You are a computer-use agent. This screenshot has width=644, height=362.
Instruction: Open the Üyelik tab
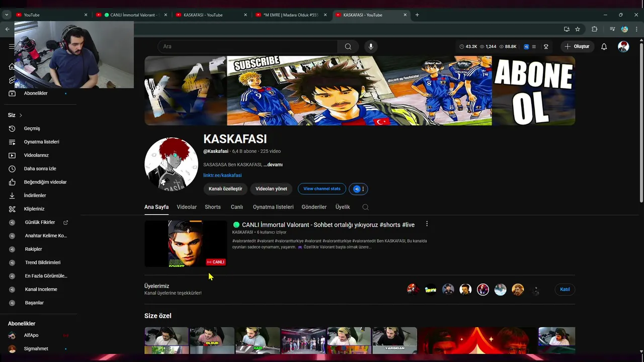pos(343,207)
